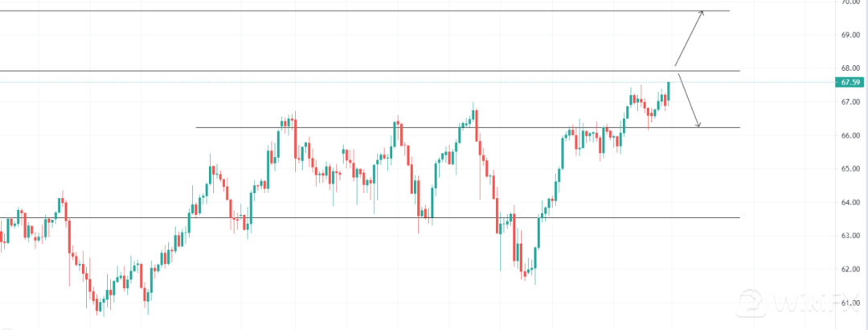
Task: Click the 61.00 price axis label
Action: point(852,303)
